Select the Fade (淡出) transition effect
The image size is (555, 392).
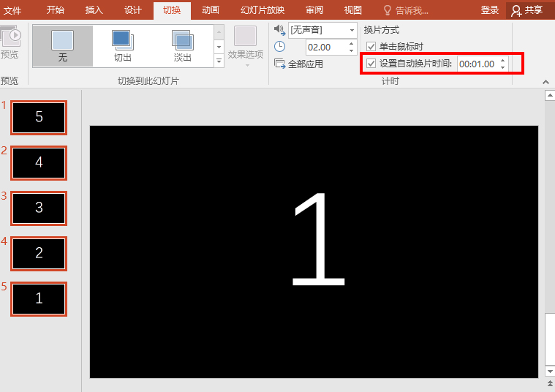[183, 46]
